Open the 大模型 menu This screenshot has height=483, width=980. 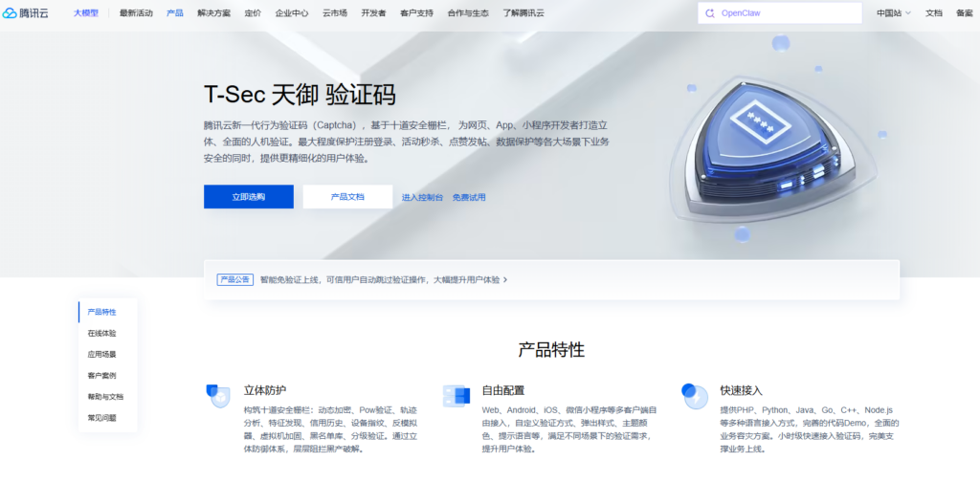pyautogui.click(x=85, y=13)
